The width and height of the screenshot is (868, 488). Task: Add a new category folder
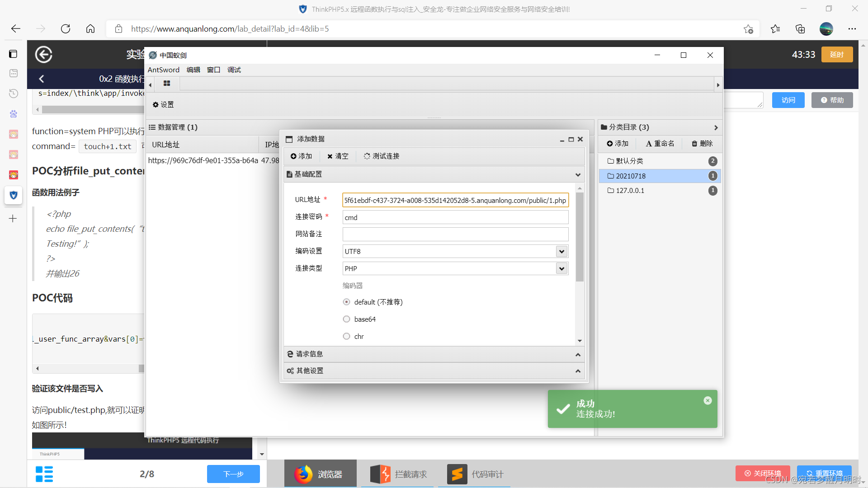tap(618, 144)
